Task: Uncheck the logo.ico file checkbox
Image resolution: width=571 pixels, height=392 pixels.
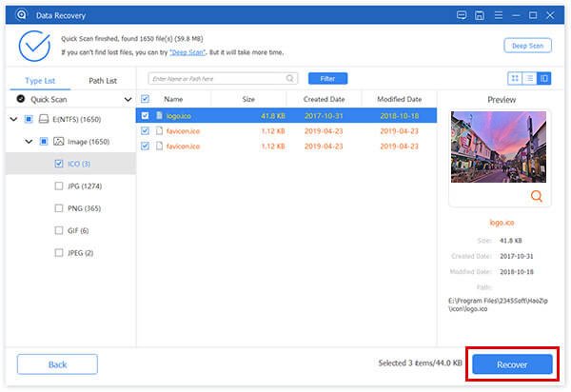Action: pos(146,116)
